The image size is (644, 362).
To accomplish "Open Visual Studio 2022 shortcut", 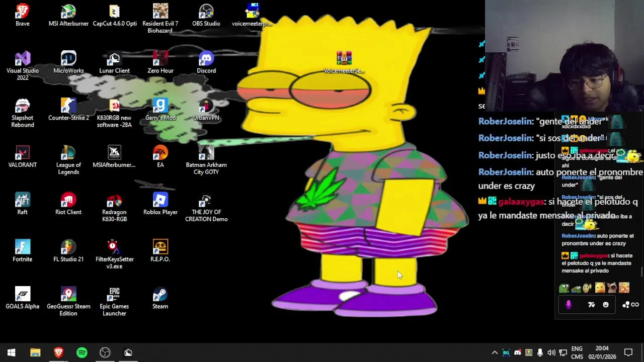I will 22,65.
